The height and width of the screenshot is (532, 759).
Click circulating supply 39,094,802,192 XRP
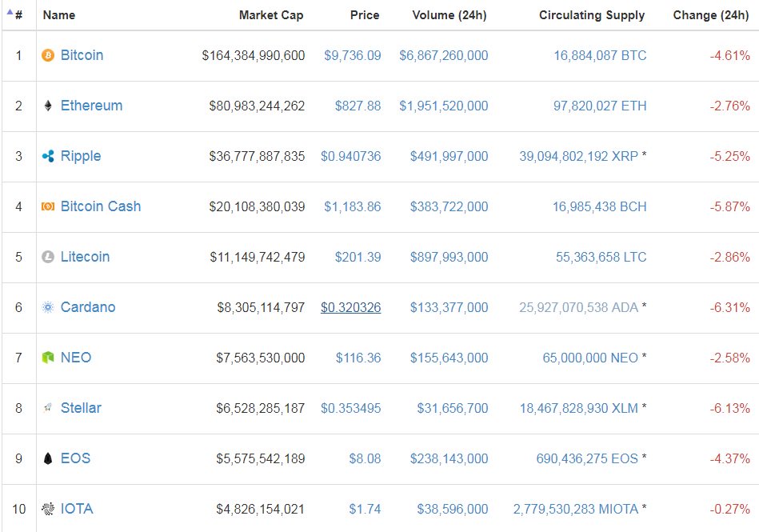pos(579,156)
